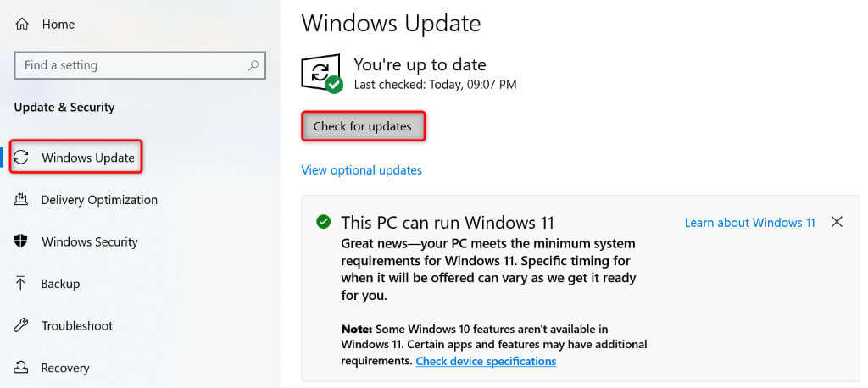Click the wrench icon beside Troubleshoot
This screenshot has width=868, height=388.
click(x=22, y=326)
